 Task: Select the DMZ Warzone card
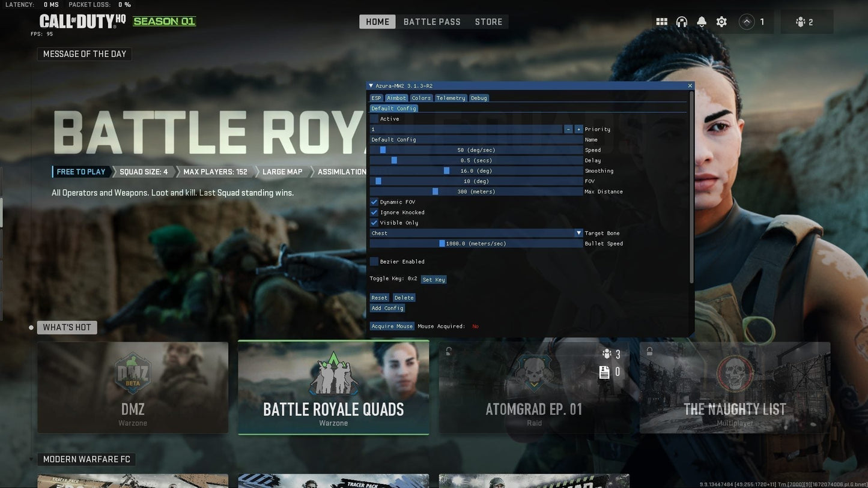pos(133,388)
